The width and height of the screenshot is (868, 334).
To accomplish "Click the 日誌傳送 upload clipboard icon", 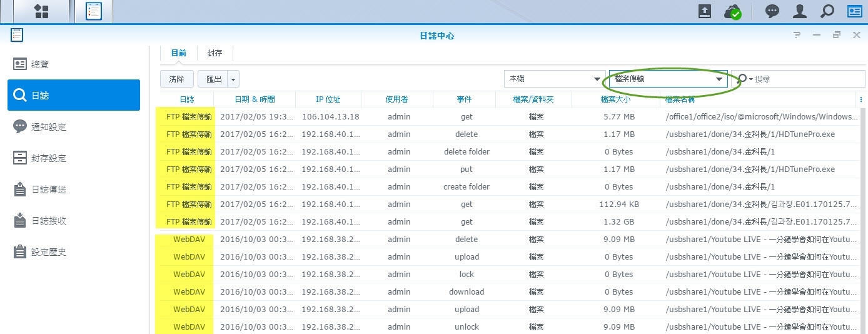I will pos(20,189).
